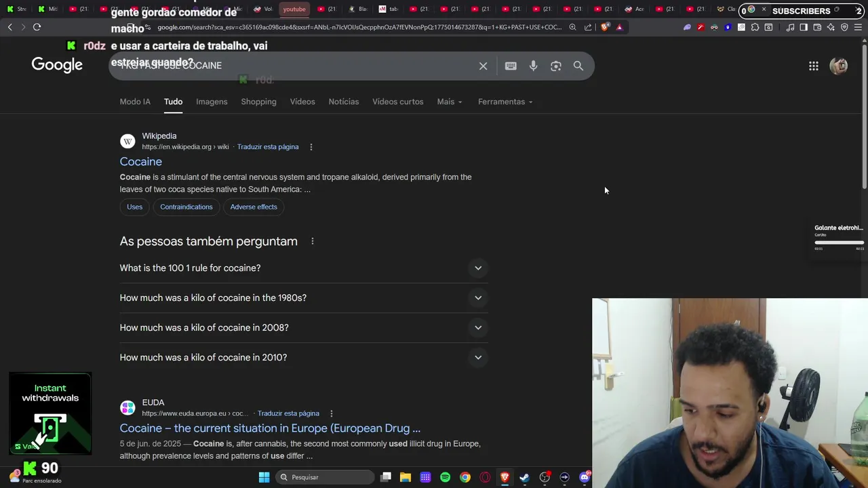
Task: Clear the Google search box text
Action: pos(483,66)
